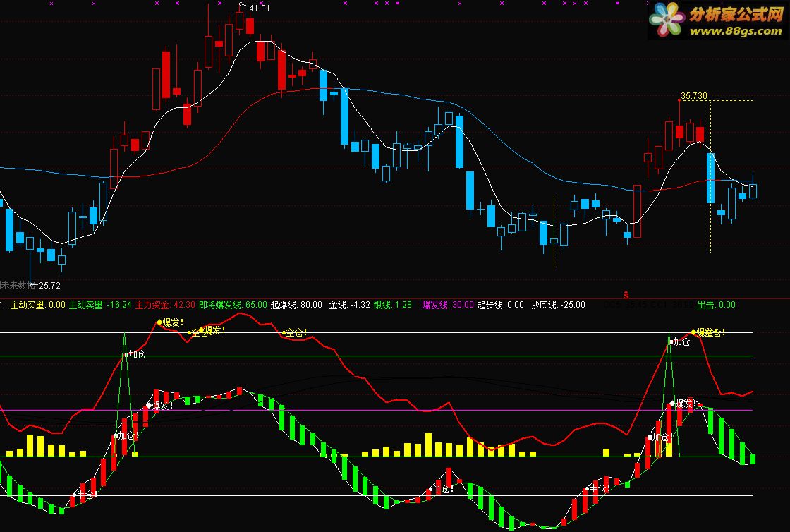Screen dimensions: 790x532
Task: Click the 25.72 low price label
Action: click(x=49, y=286)
